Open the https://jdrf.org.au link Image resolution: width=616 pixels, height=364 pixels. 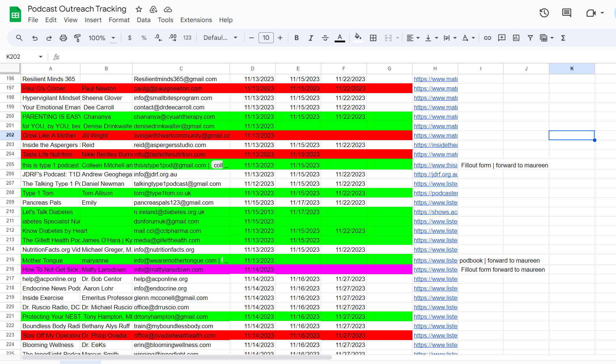(436, 174)
